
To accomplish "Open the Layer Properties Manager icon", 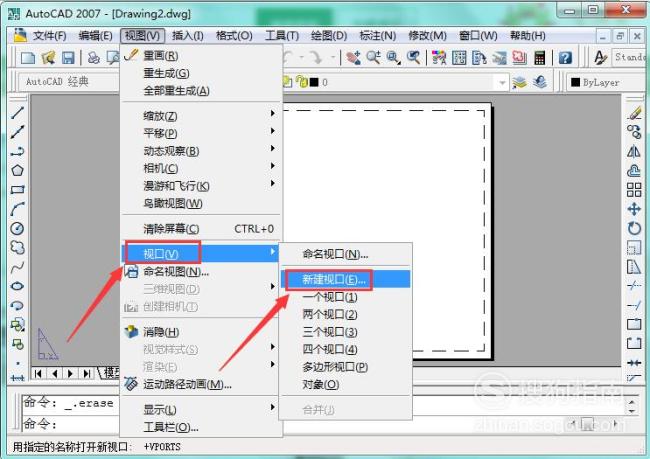I will coord(519,83).
